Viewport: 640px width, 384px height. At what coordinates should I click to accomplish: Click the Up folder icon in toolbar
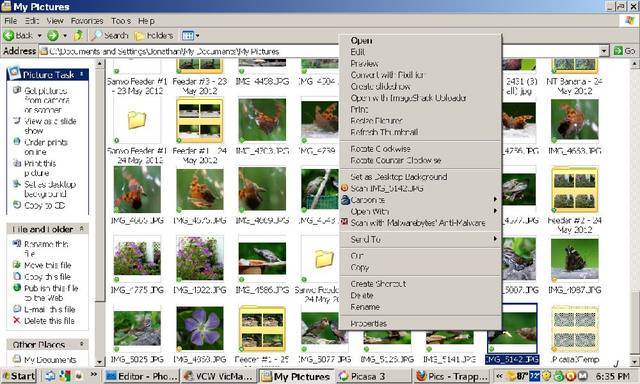(78, 36)
